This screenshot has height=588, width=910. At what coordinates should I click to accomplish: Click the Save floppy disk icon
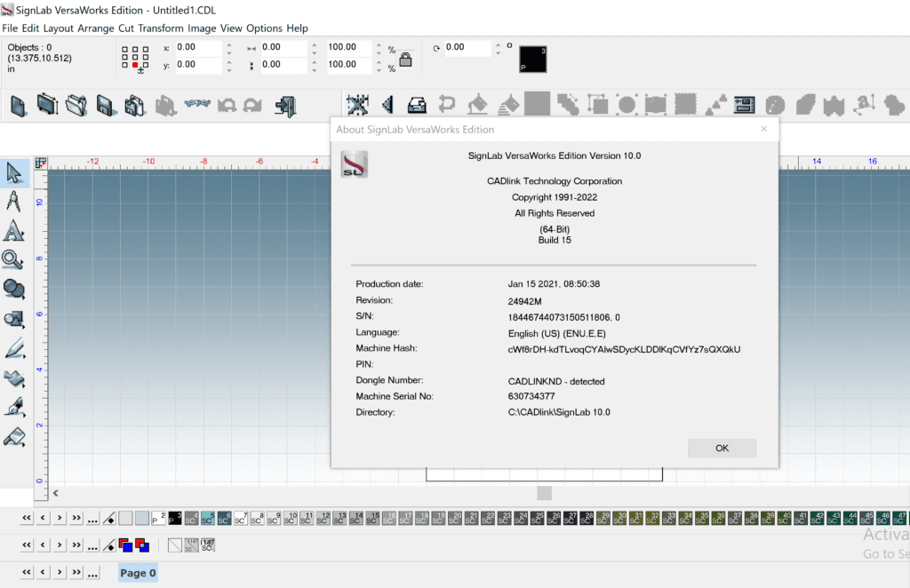point(106,106)
